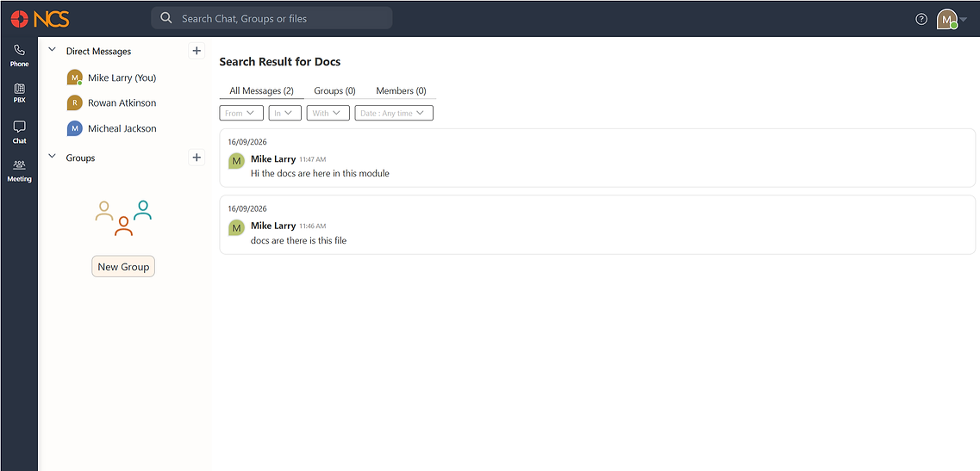Viewport: 980px width, 471px height.
Task: Open the PBX section in sidebar
Action: click(19, 94)
